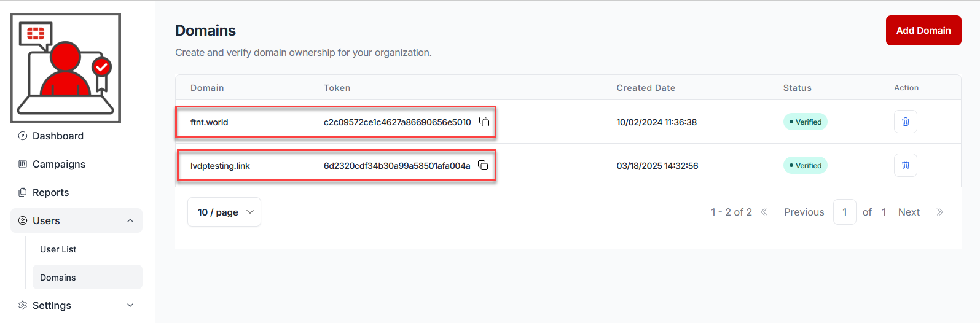The height and width of the screenshot is (323, 980).
Task: Click the Dashboard gauge icon
Action: (x=23, y=136)
